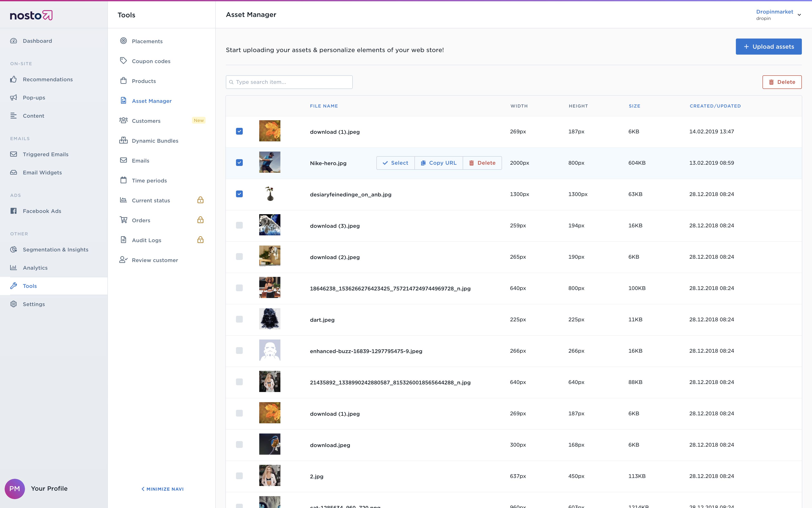Image resolution: width=812 pixels, height=508 pixels.
Task: Open the download.jpeg bird thumbnail
Action: (270, 444)
